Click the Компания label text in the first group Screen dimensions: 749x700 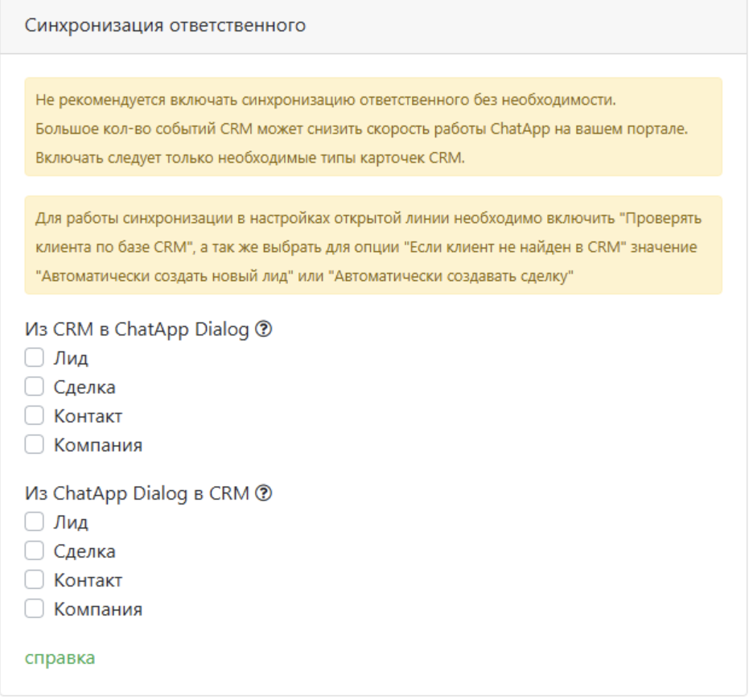pos(98,445)
